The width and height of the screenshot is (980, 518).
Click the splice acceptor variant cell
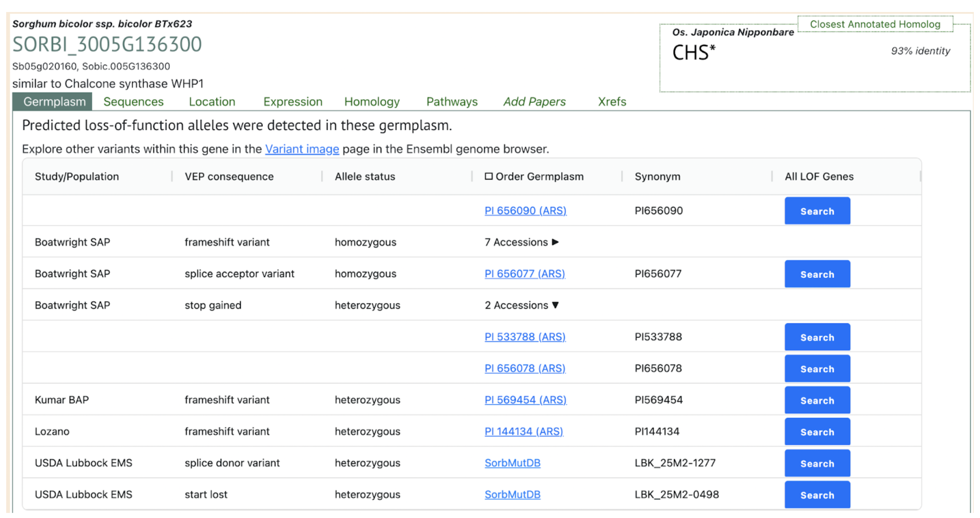tap(239, 274)
